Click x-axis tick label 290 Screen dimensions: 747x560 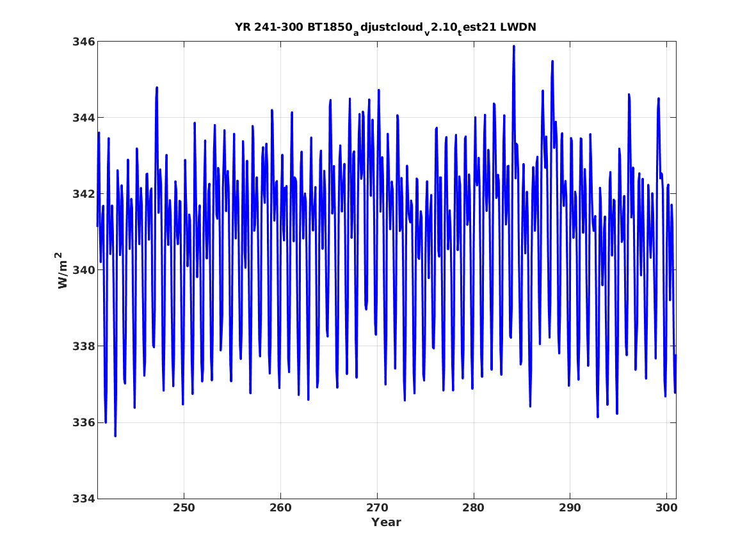pos(570,508)
